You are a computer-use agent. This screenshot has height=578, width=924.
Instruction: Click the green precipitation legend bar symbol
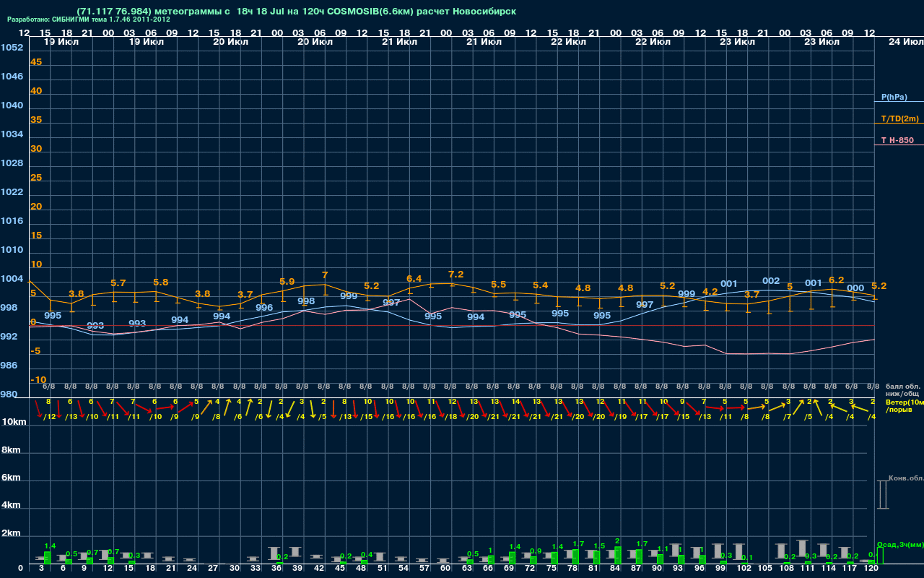(x=879, y=556)
